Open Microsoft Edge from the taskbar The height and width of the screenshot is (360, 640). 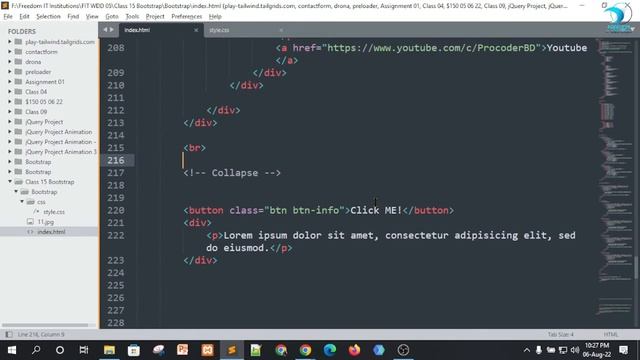click(330, 350)
